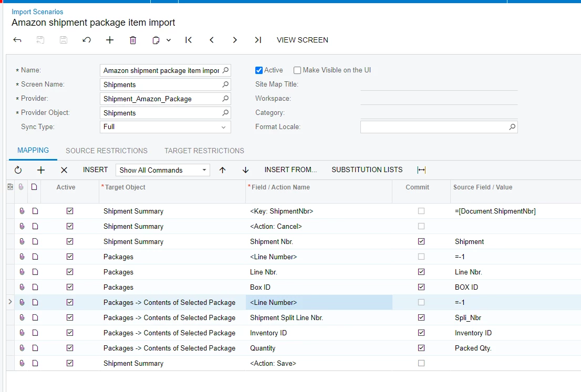Refresh the mapping grid
This screenshot has height=392, width=581.
point(18,170)
